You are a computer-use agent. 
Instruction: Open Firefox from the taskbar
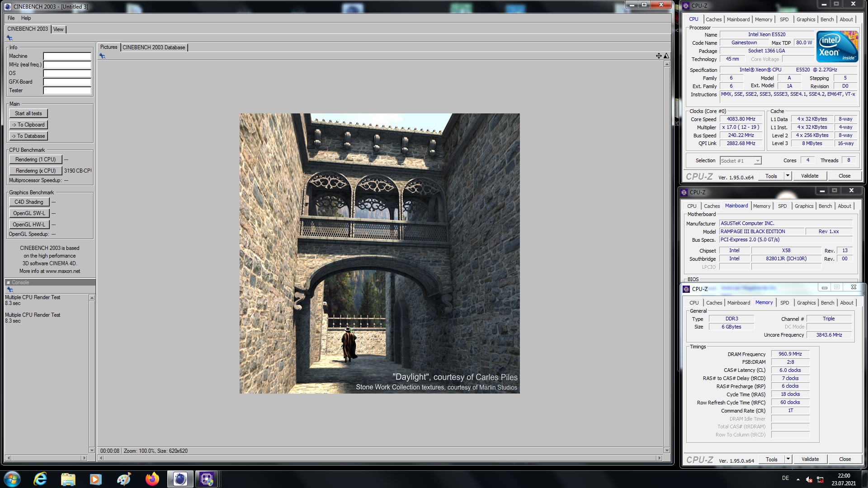[152, 479]
